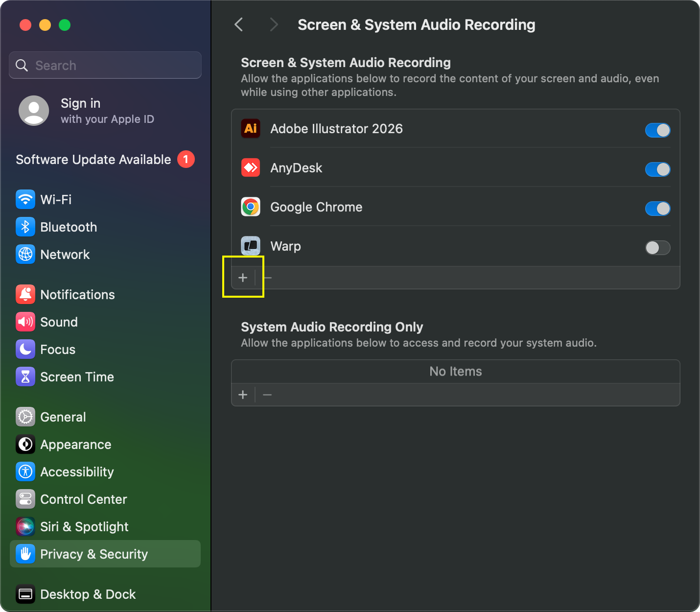Viewport: 700px width, 612px height.
Task: Click the No Items placeholder
Action: (x=456, y=372)
